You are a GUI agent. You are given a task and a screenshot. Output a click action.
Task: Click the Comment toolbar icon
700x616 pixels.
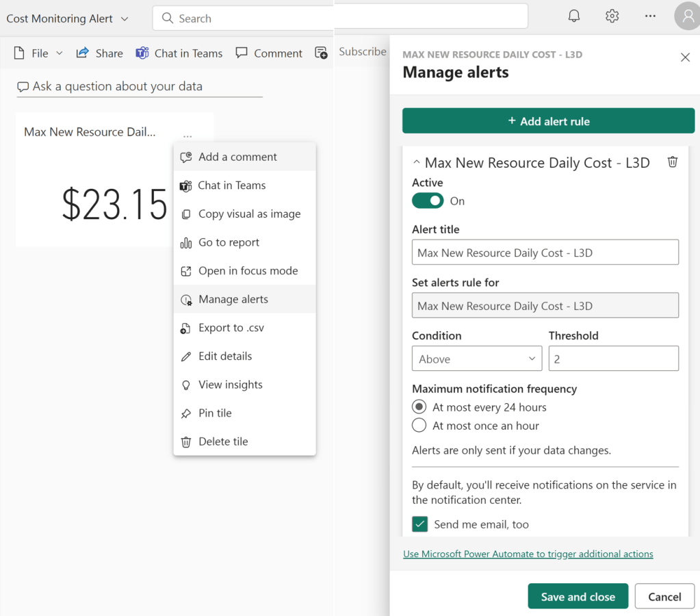(x=242, y=53)
